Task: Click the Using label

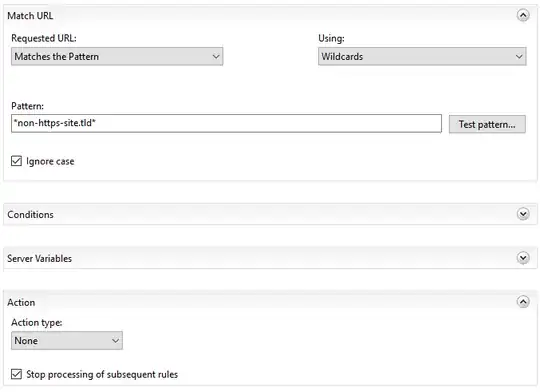Action: (331, 38)
